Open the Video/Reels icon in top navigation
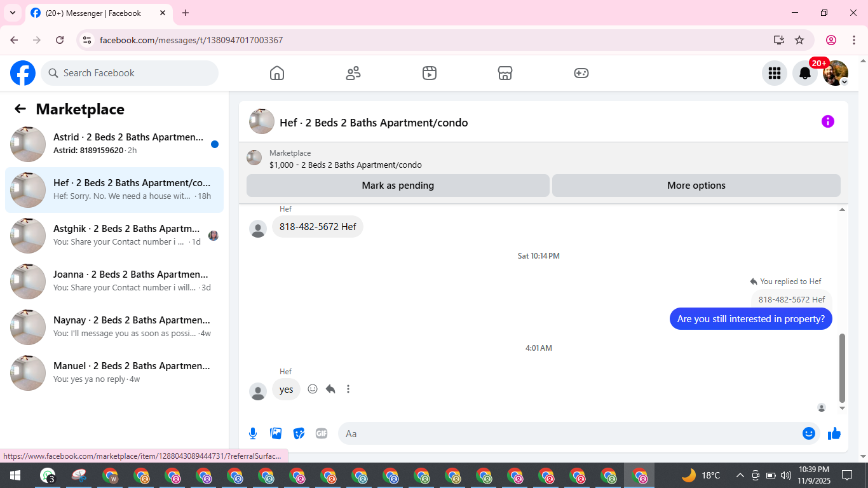The width and height of the screenshot is (868, 488). click(430, 73)
